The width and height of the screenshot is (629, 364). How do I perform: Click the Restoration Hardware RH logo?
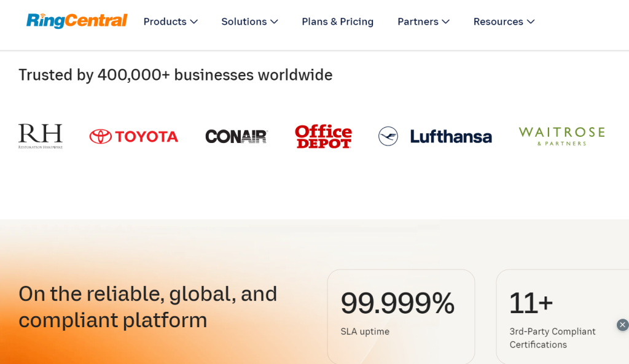tap(41, 136)
